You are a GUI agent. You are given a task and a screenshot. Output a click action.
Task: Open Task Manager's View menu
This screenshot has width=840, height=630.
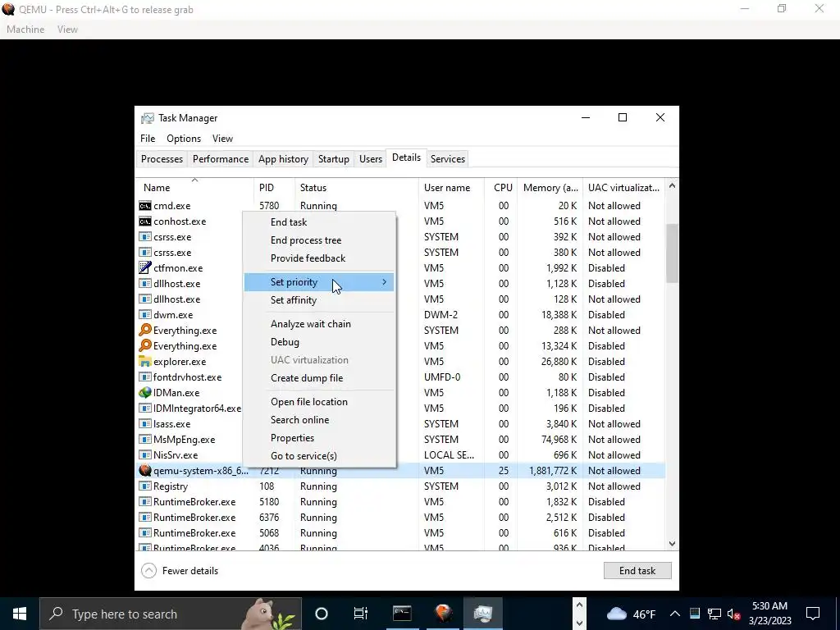(222, 138)
